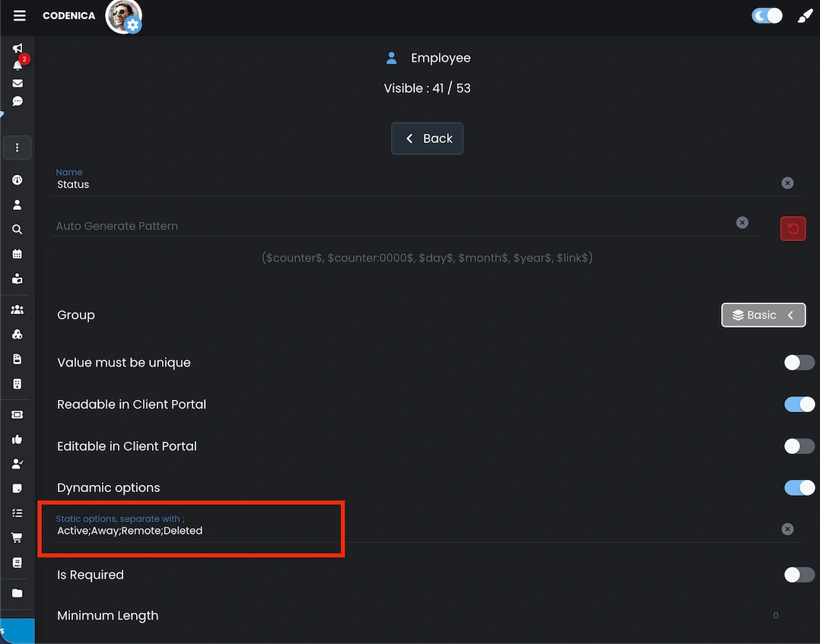Open the calendar icon in sidebar
The image size is (820, 644).
click(17, 254)
